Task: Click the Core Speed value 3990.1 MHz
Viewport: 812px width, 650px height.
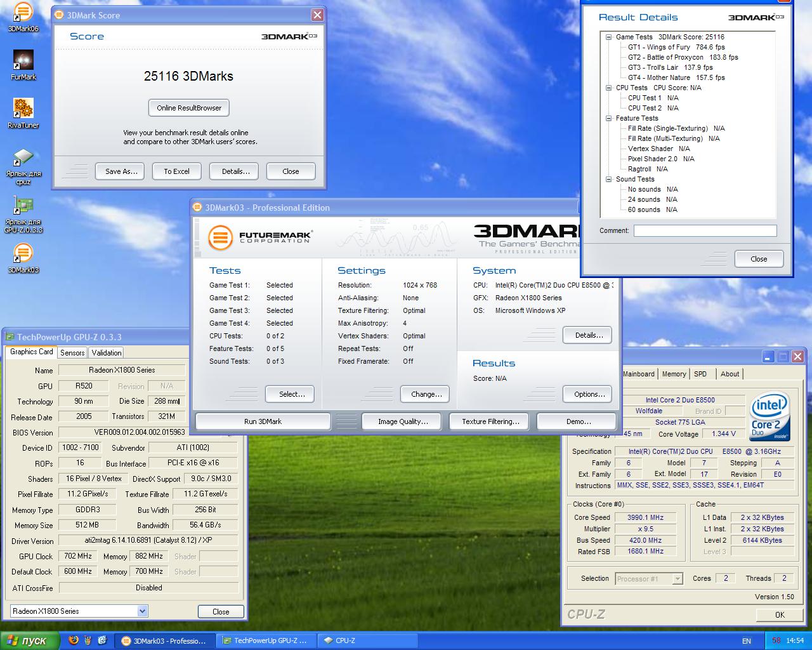Action: (645, 517)
